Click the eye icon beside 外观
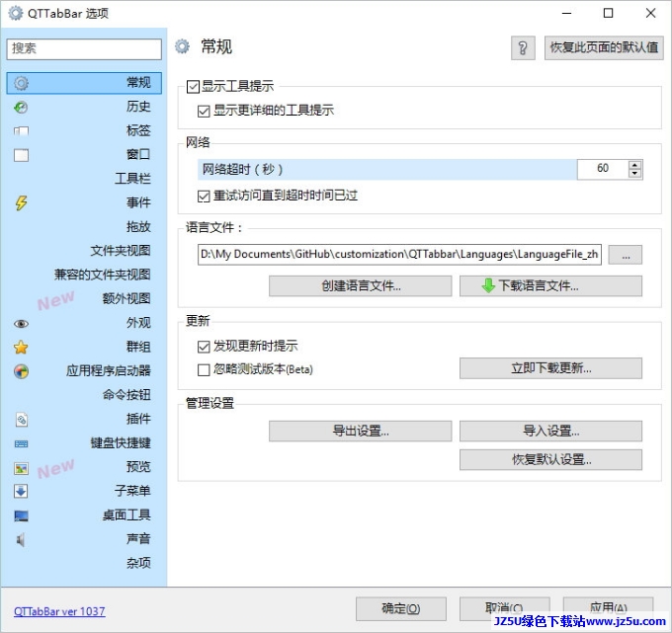 coord(21,323)
